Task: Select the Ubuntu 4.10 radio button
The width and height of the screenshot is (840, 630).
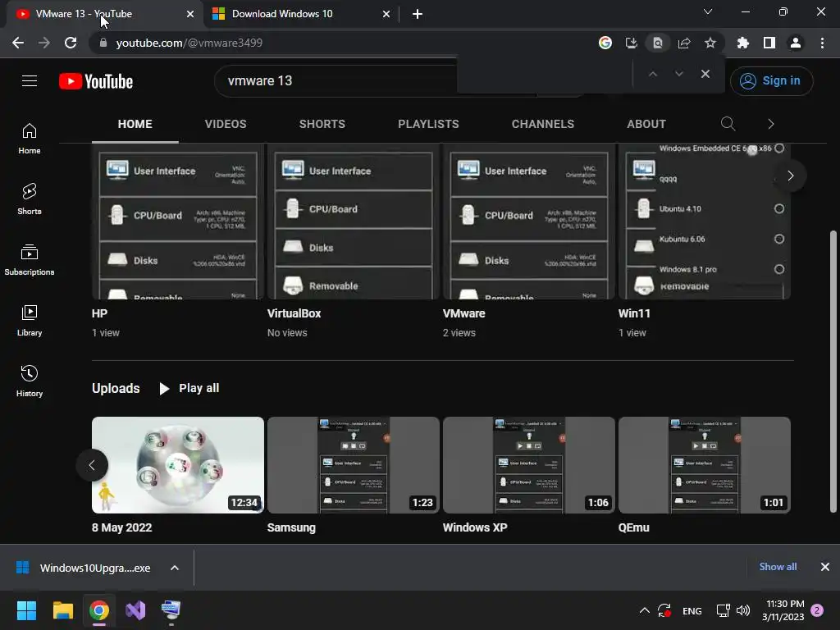Action: click(779, 209)
